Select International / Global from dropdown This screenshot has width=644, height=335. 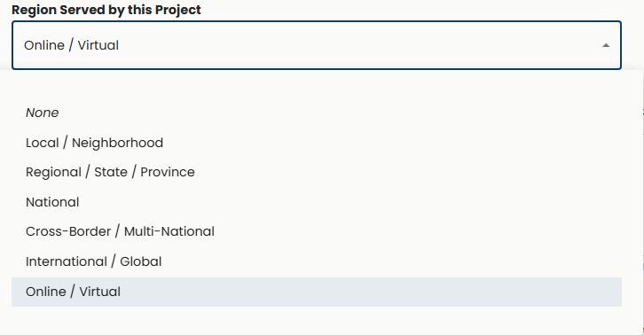pyautogui.click(x=317, y=261)
